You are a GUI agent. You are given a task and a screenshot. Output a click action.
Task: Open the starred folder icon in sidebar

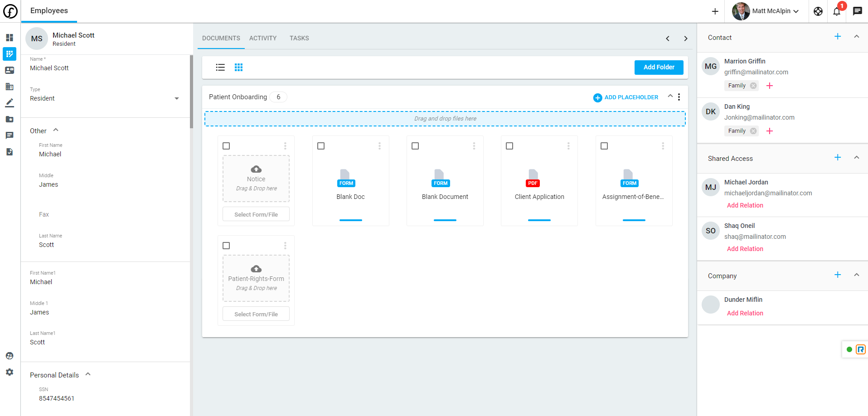click(9, 119)
